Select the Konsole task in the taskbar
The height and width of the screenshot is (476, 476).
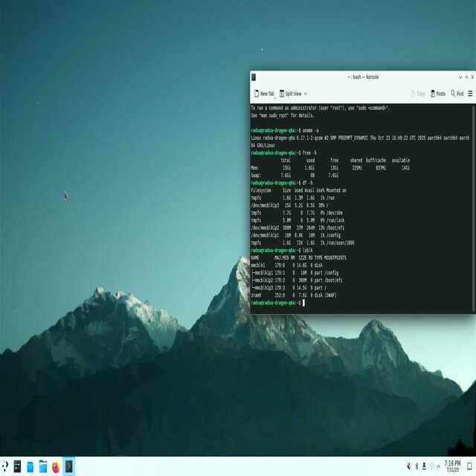[x=69, y=466]
